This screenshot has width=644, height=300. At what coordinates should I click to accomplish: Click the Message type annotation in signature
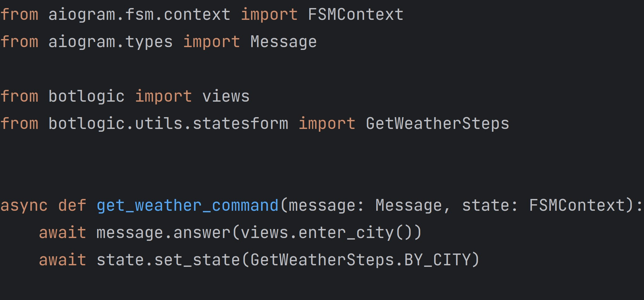click(409, 205)
